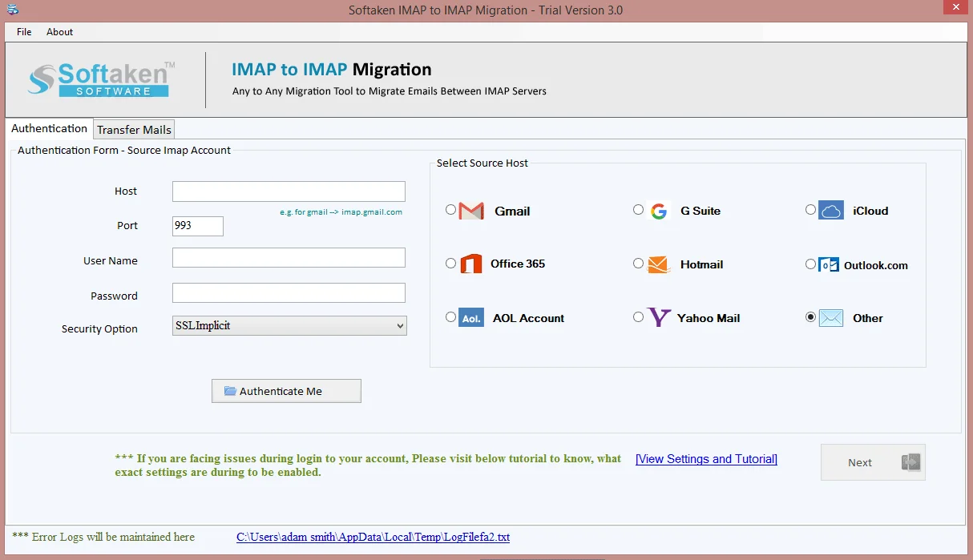Open the About menu
Image resolution: width=973 pixels, height=560 pixels.
coord(59,32)
